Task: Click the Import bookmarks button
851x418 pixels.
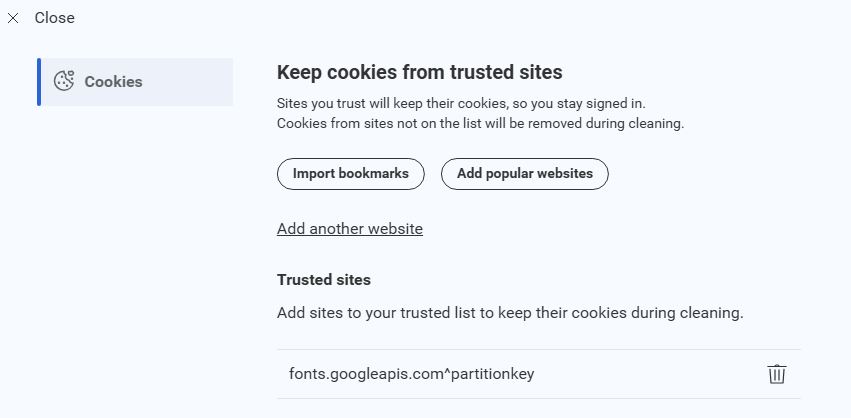Action: [x=350, y=173]
